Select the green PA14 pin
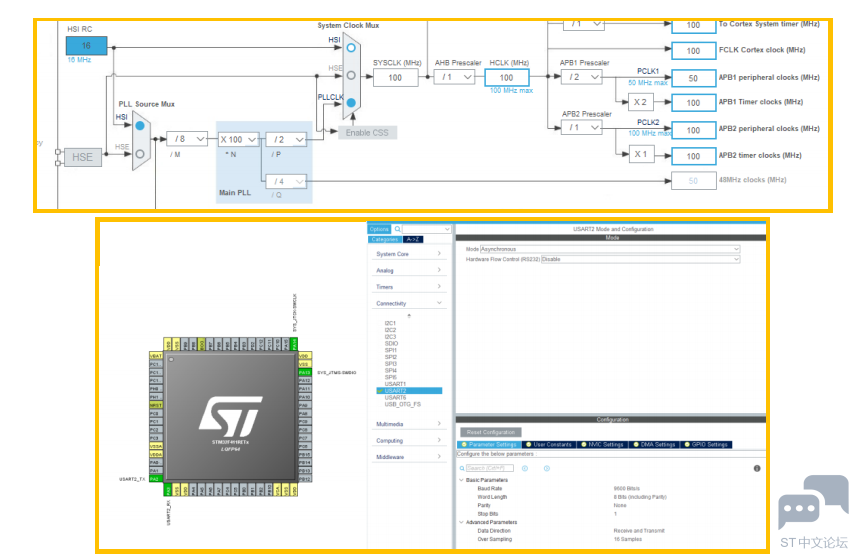Screen dimensions: 857x558 coord(294,344)
